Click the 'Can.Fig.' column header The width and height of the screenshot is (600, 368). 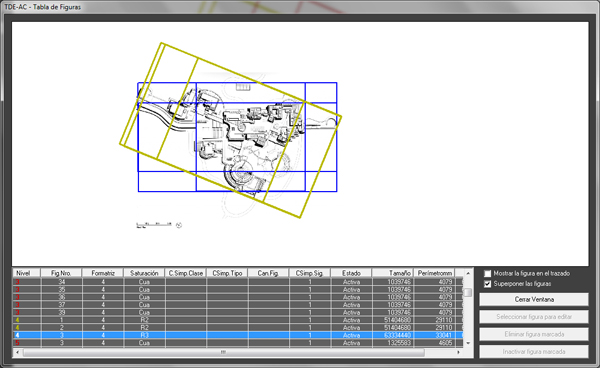pyautogui.click(x=269, y=273)
